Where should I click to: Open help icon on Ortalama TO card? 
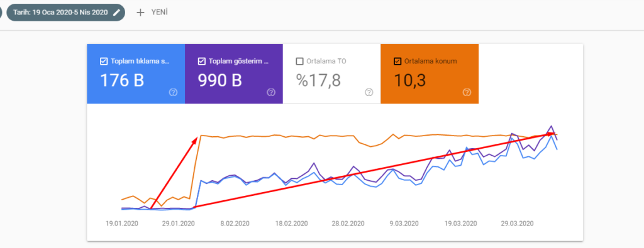pyautogui.click(x=369, y=93)
